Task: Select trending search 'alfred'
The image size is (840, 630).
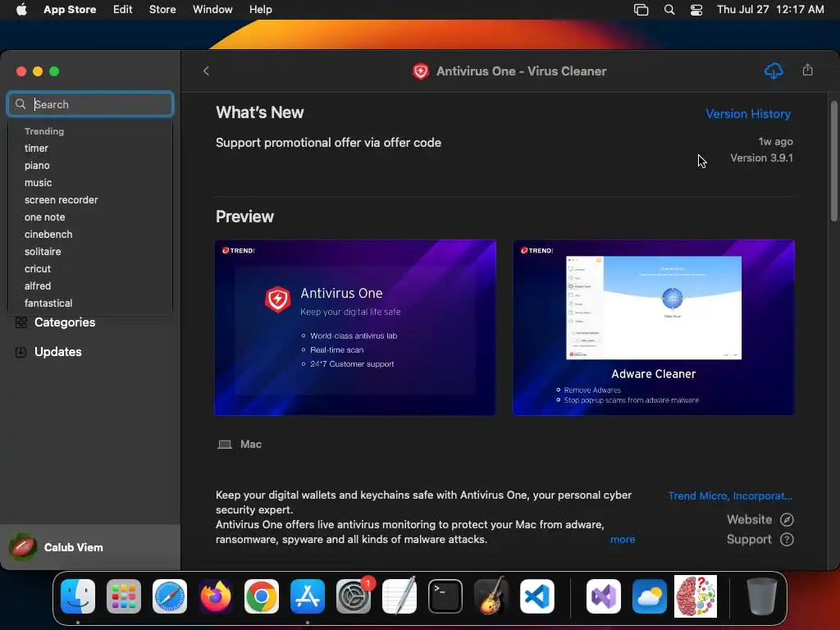Action: click(x=38, y=286)
